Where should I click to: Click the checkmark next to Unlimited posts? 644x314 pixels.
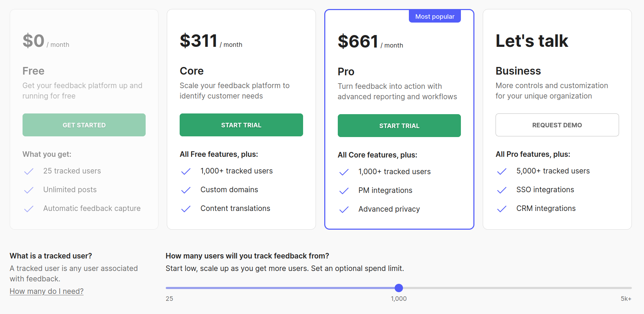coord(29,190)
